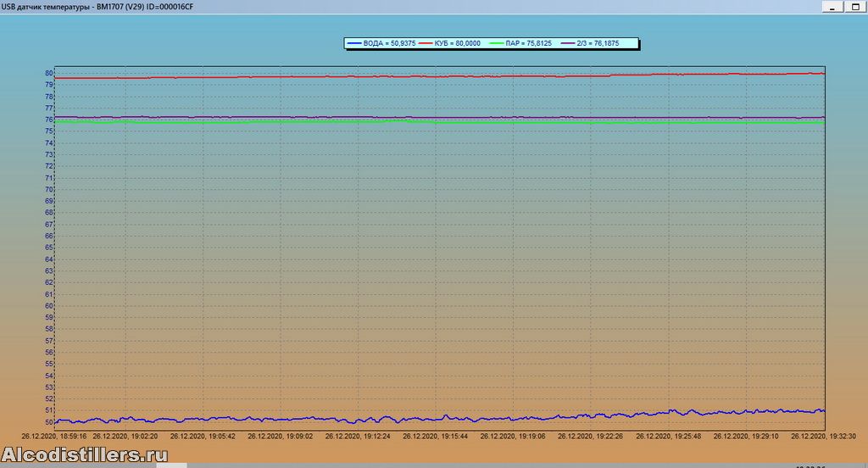This screenshot has height=468, width=868.
Task: Select the 19:09:02 time axis label
Action: click(281, 436)
